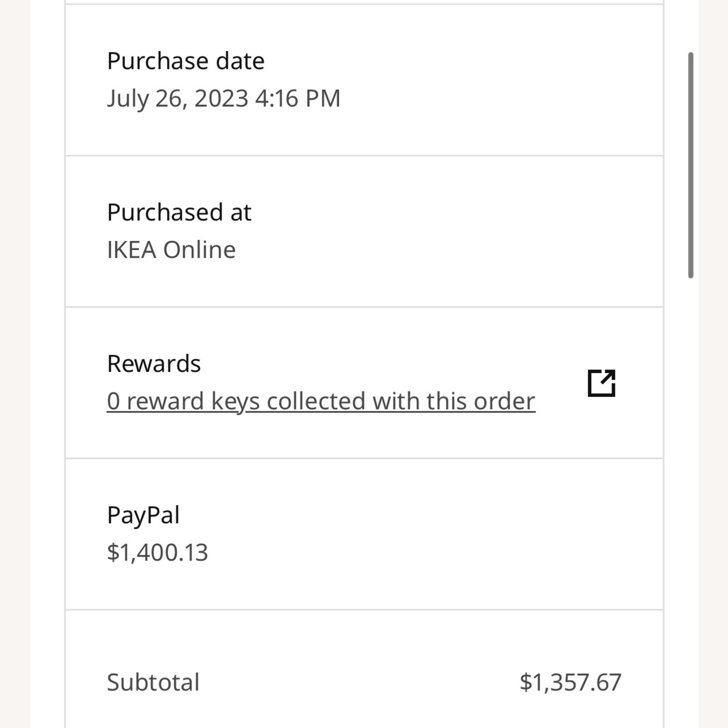The height and width of the screenshot is (728, 728).
Task: Click the 'Rewards' heading
Action: pos(153,364)
